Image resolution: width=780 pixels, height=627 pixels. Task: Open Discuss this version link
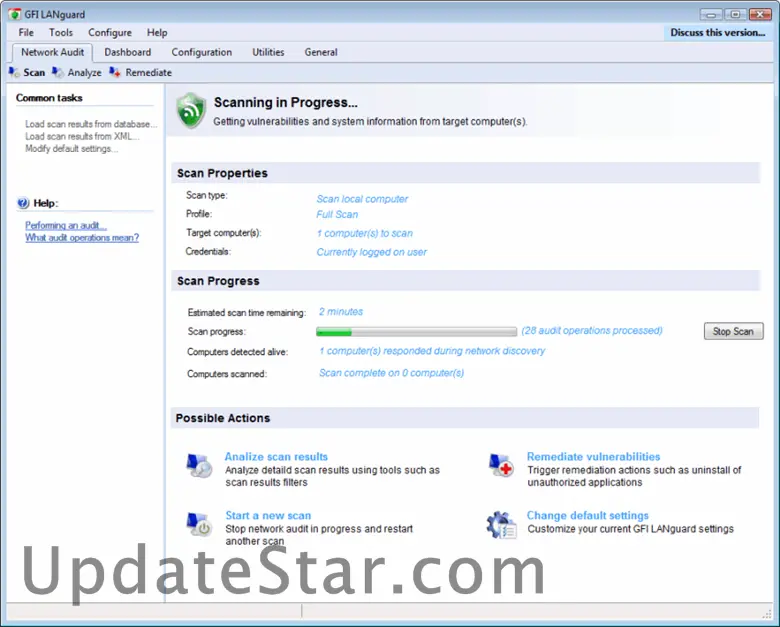(718, 33)
